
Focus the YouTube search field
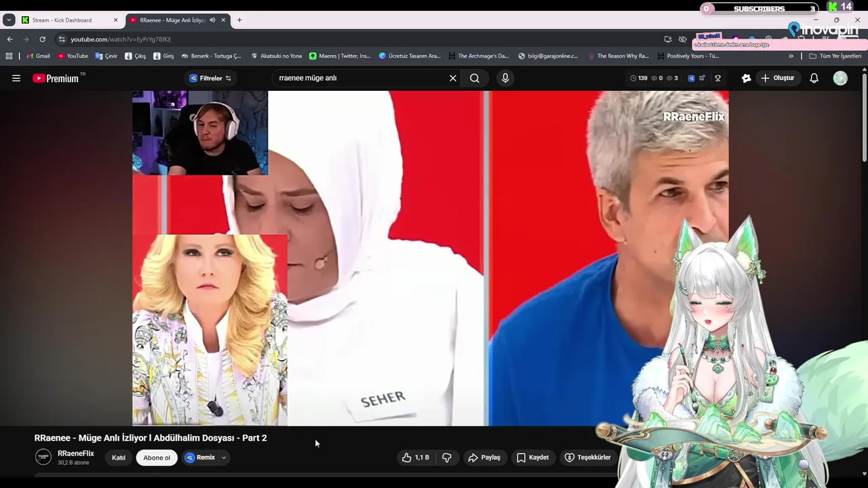361,78
